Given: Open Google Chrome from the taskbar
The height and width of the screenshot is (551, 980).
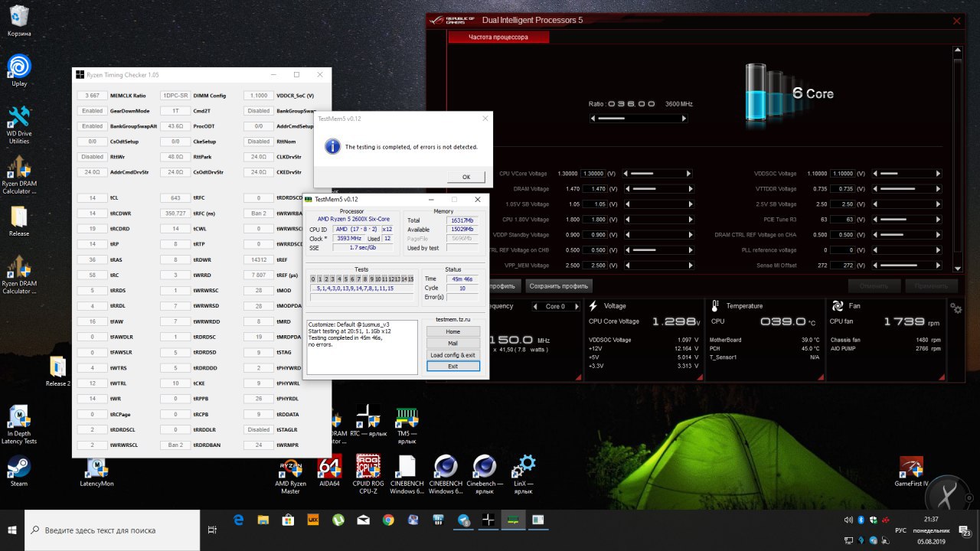Looking at the screenshot, I should pyautogui.click(x=388, y=520).
